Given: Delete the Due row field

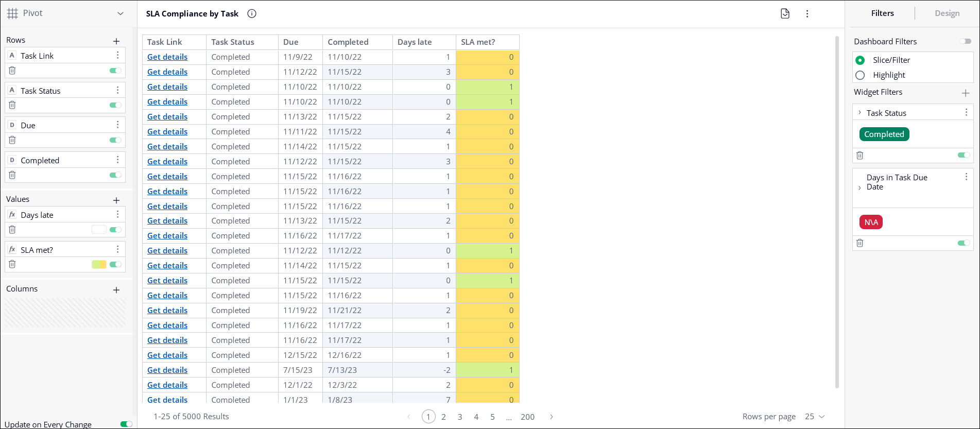Looking at the screenshot, I should click(x=12, y=140).
